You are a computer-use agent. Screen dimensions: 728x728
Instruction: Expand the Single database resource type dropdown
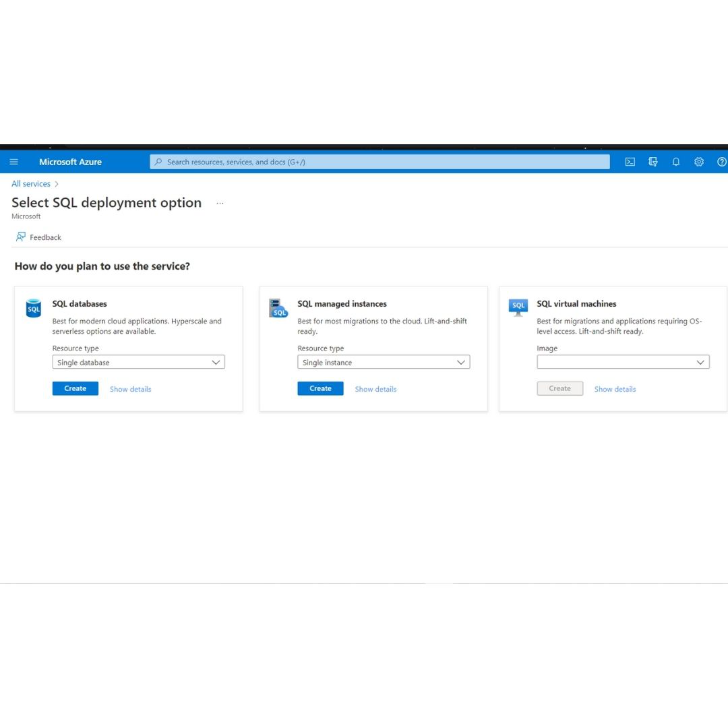coord(138,362)
